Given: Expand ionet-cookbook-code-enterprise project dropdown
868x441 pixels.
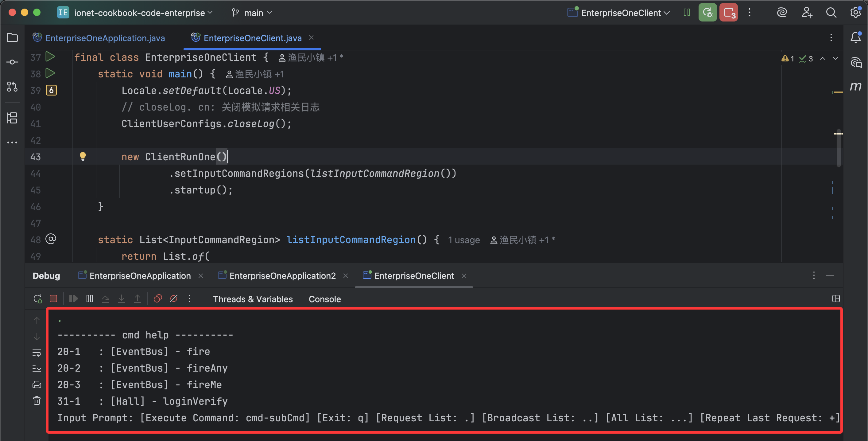Looking at the screenshot, I should coord(139,13).
